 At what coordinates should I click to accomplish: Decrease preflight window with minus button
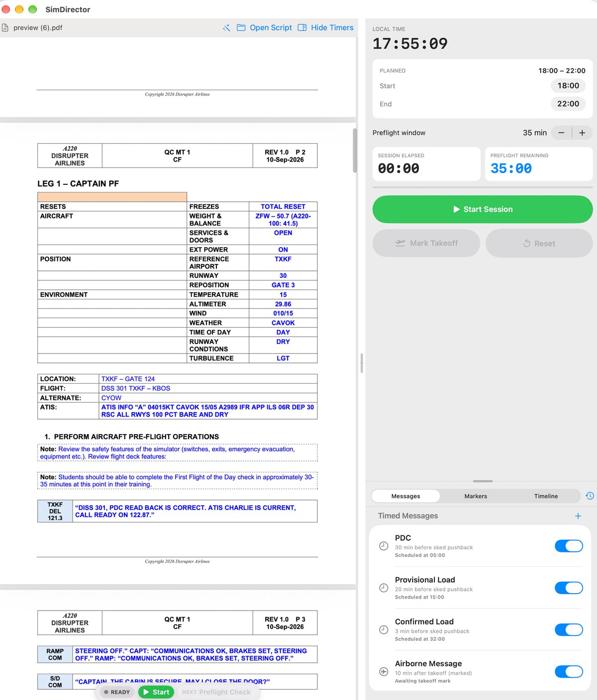pos(561,133)
